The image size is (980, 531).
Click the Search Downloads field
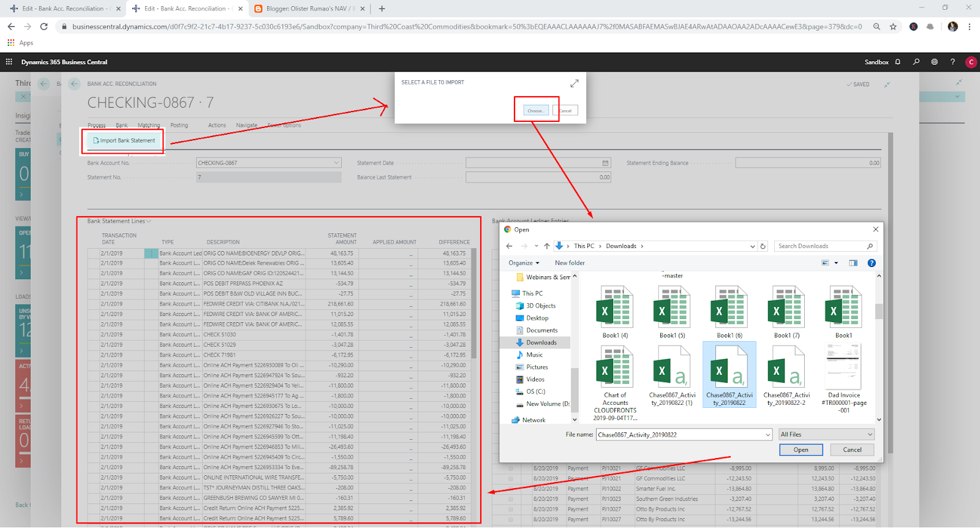coord(824,246)
